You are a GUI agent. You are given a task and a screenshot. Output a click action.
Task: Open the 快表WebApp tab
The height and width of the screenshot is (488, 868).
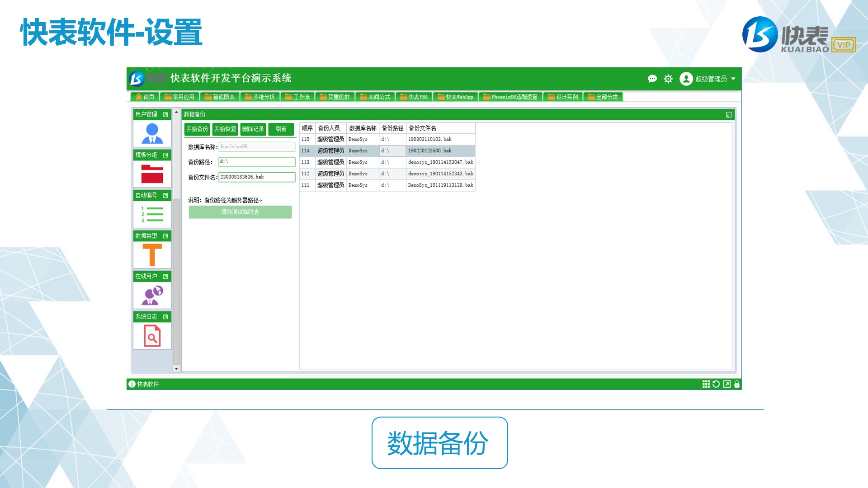[x=455, y=97]
